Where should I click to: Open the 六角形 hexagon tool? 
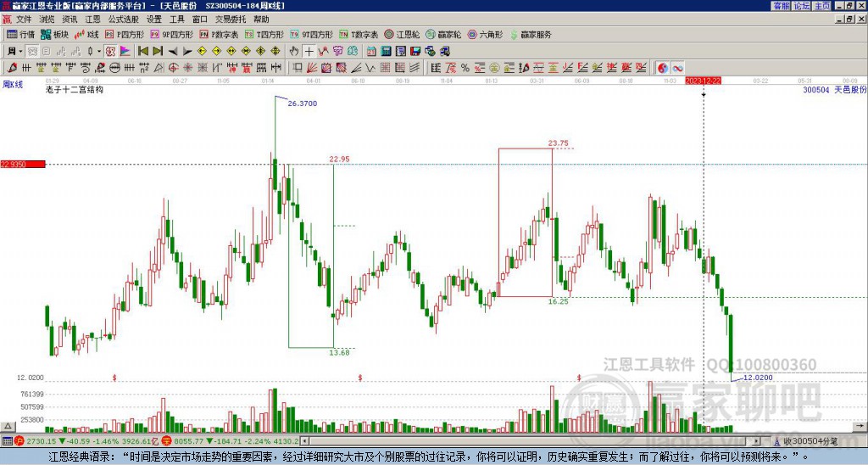point(485,34)
